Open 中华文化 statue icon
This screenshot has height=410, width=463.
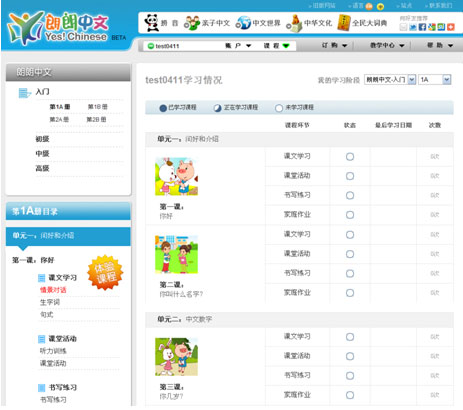coord(294,23)
